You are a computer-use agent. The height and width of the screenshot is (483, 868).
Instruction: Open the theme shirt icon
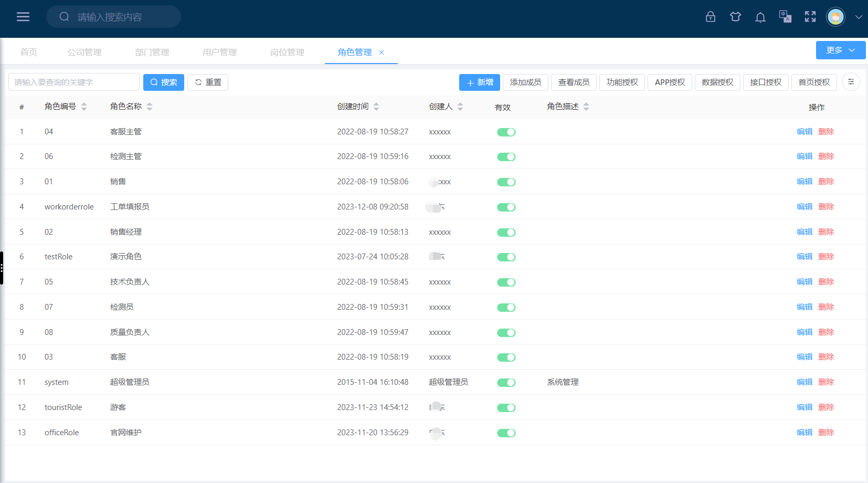[735, 17]
